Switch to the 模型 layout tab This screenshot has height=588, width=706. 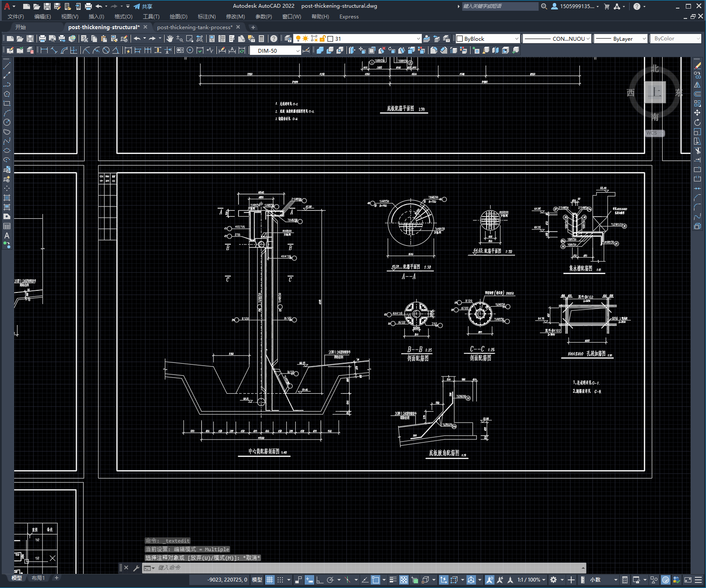17,578
